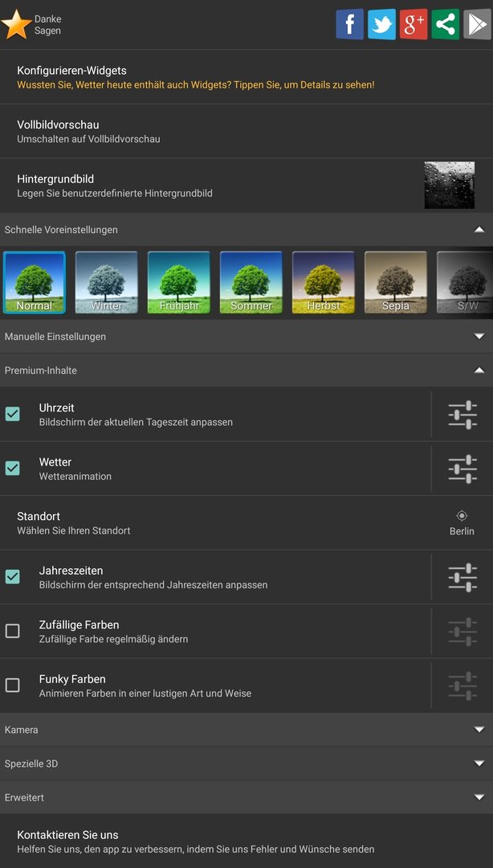Enable the Funky Farben checkbox
This screenshot has width=493, height=868.
click(x=13, y=686)
